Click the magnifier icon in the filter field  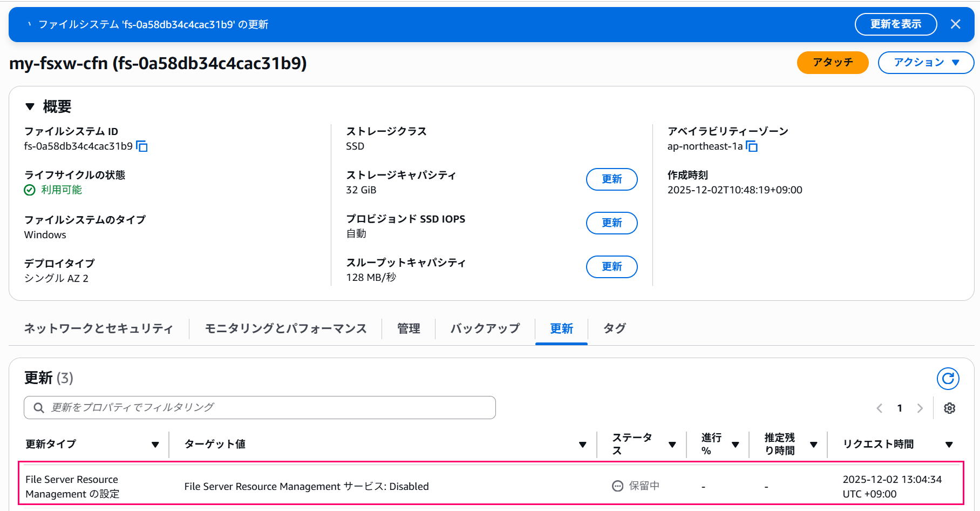tap(38, 407)
